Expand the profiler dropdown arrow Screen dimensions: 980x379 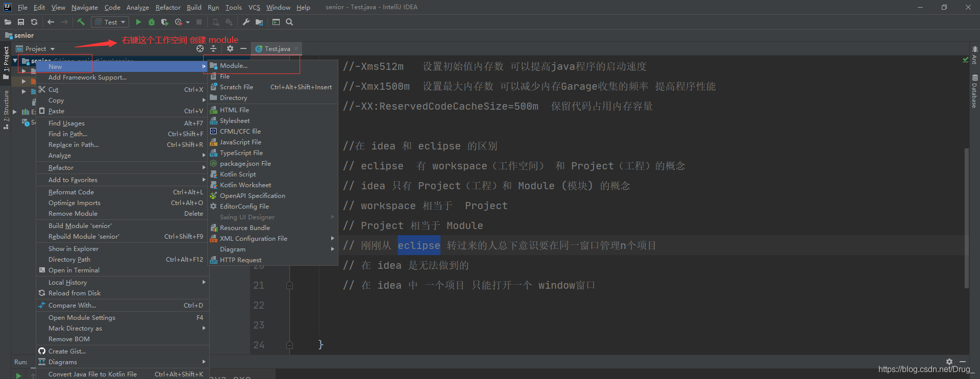click(188, 22)
